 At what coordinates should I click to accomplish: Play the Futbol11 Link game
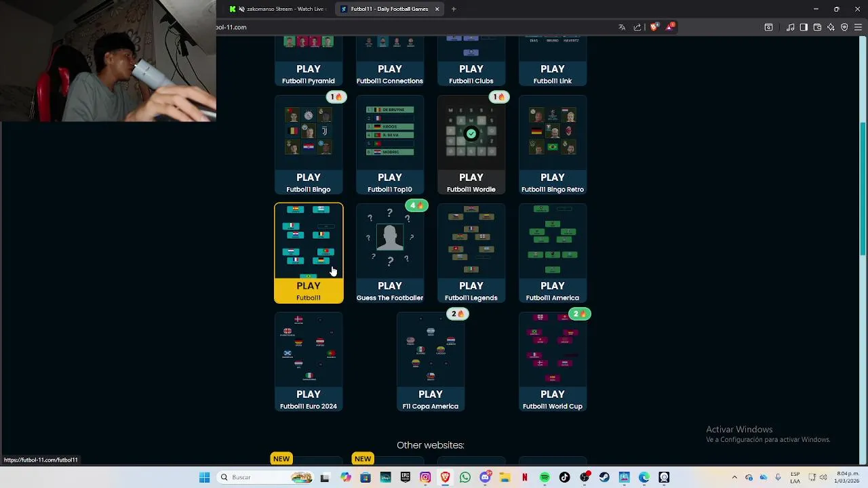click(x=553, y=61)
